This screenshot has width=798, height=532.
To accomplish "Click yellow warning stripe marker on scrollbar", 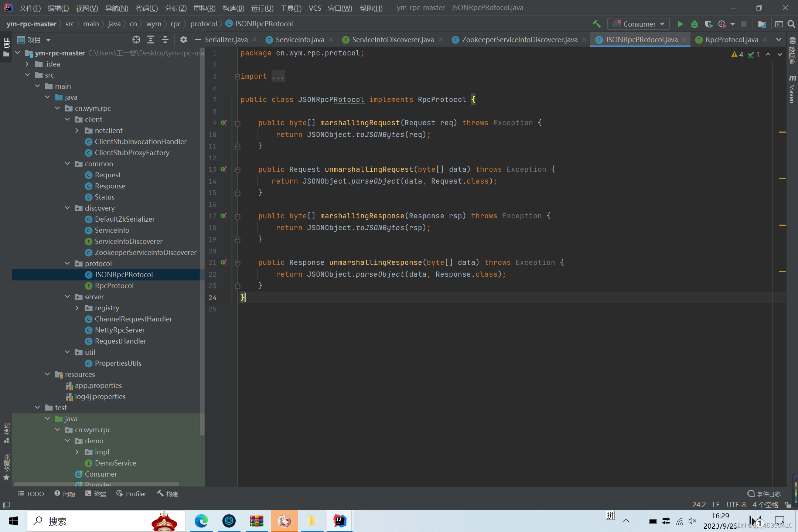I will [x=782, y=132].
